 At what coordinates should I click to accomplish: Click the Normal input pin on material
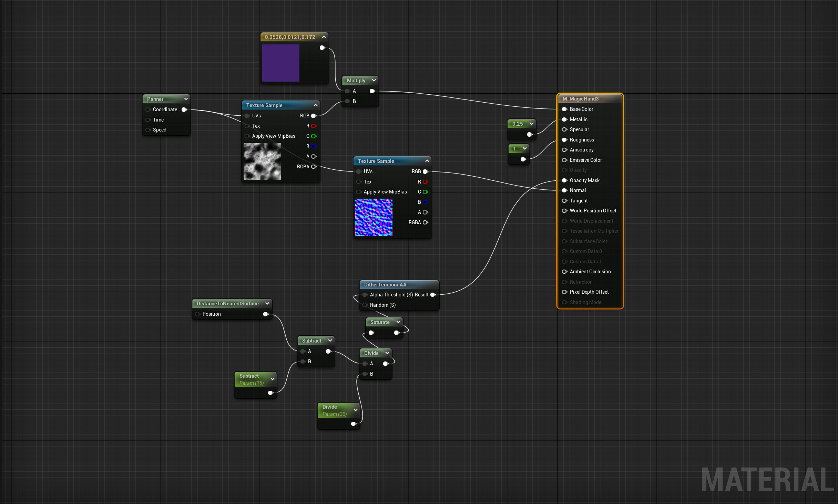564,190
